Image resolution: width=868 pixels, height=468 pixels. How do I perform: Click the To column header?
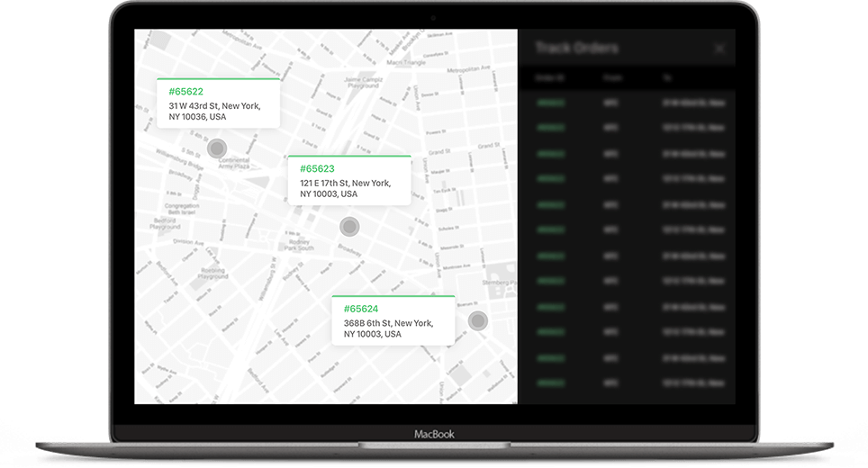tap(668, 78)
